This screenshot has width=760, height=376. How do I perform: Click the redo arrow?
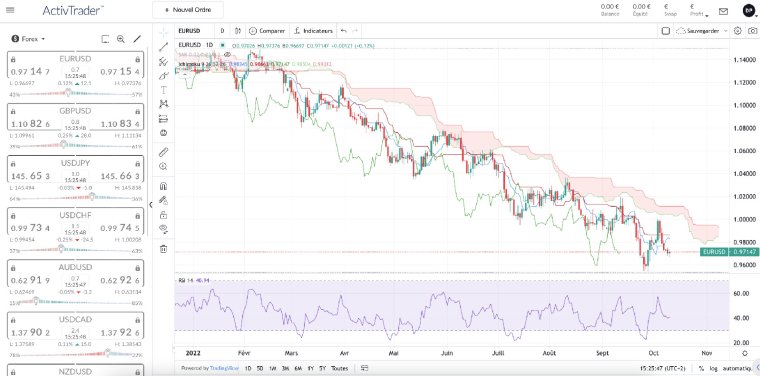coord(355,31)
